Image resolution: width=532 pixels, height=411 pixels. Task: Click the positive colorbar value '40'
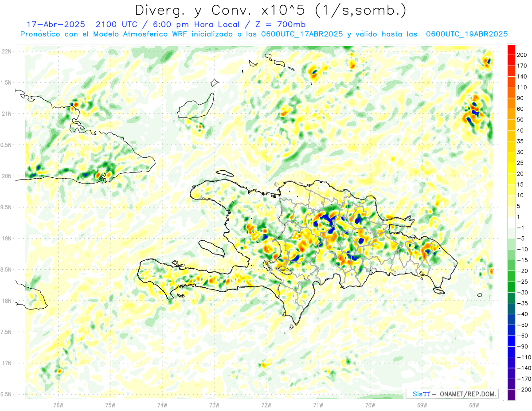point(521,130)
